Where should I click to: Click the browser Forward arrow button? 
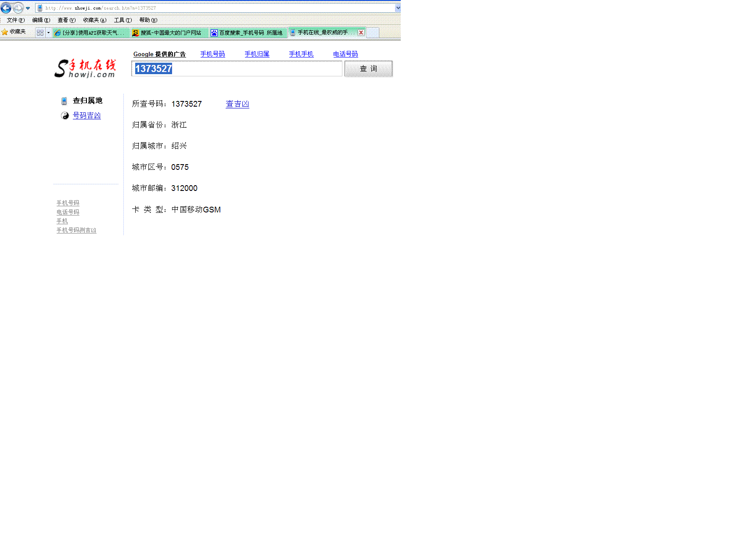(18, 8)
